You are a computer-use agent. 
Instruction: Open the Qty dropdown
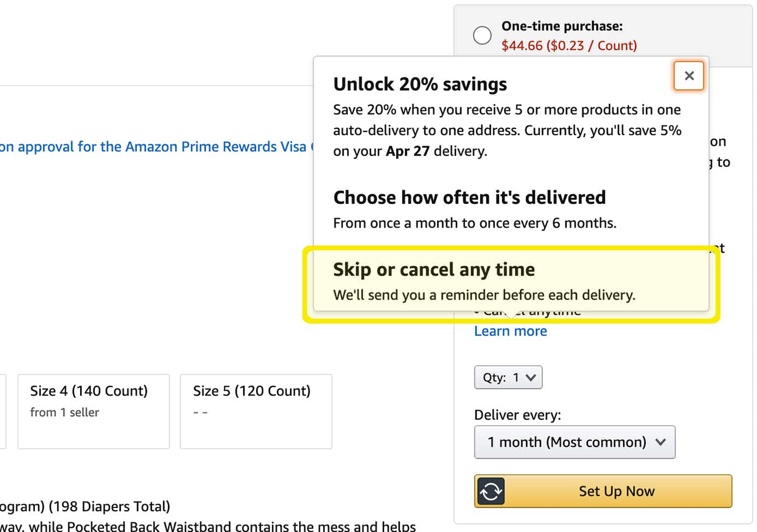coord(508,377)
